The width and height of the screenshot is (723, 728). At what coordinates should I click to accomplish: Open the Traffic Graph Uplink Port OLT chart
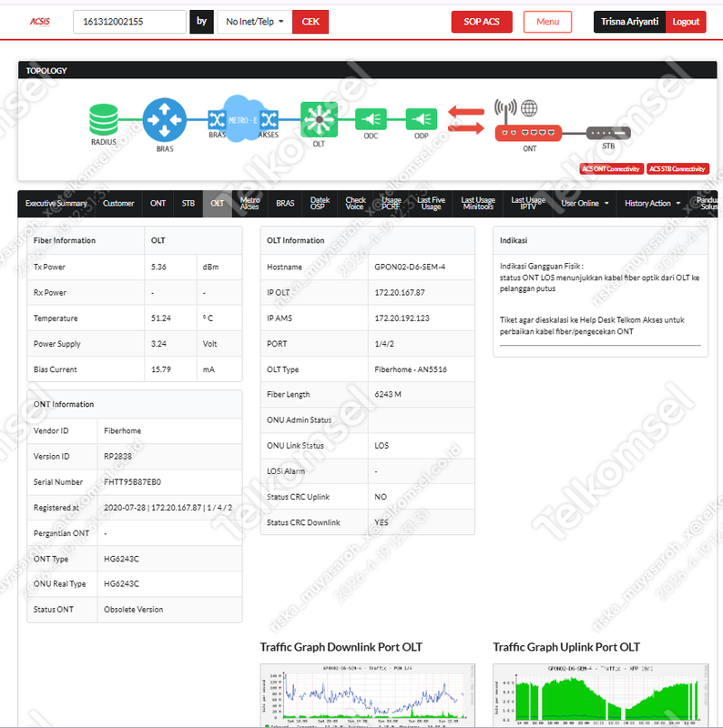[600, 695]
